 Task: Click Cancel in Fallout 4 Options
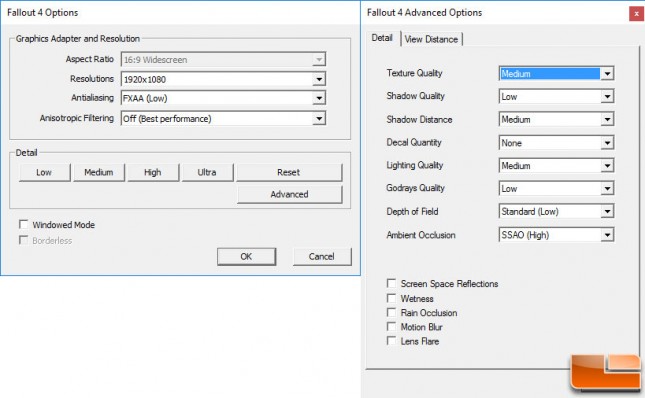322,257
